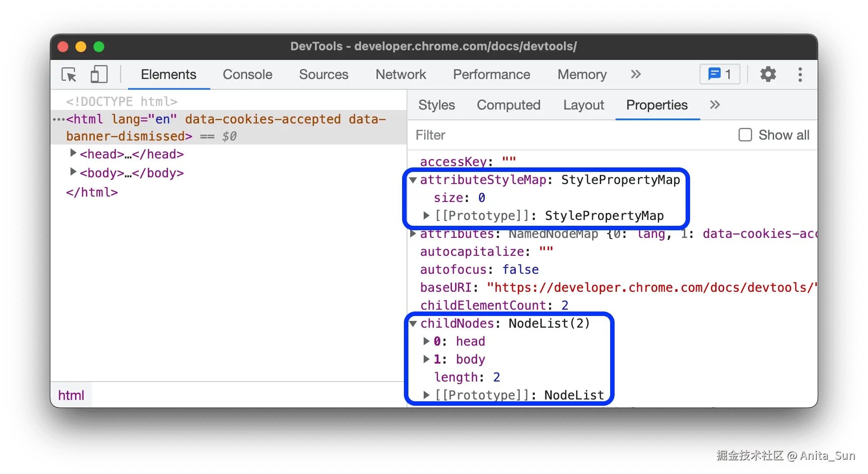Enable the Show all checkbox
868x474 pixels.
pyautogui.click(x=745, y=135)
